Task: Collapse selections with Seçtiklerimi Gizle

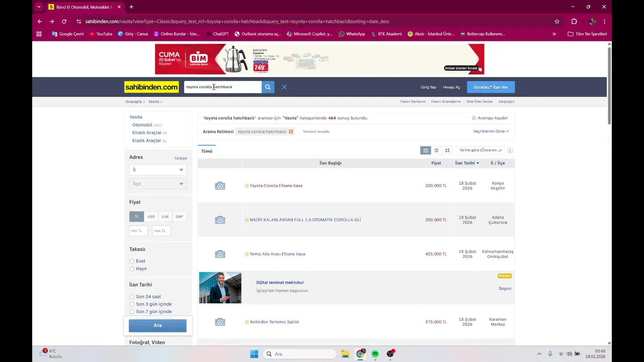Action: pyautogui.click(x=491, y=132)
